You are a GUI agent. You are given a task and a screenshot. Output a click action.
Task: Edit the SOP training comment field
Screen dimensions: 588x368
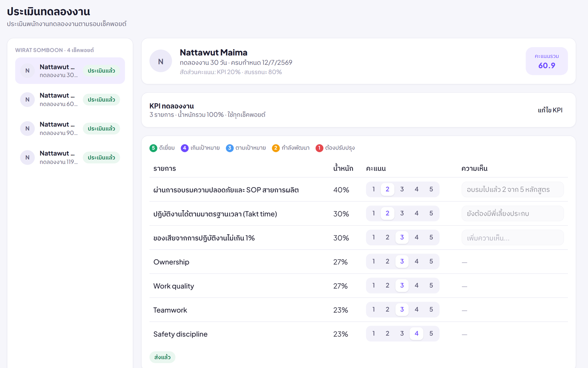(x=513, y=189)
